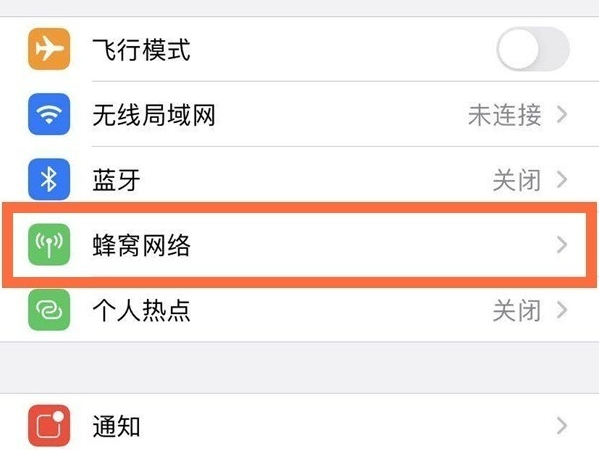Click the 飞行模式 label text

142,49
